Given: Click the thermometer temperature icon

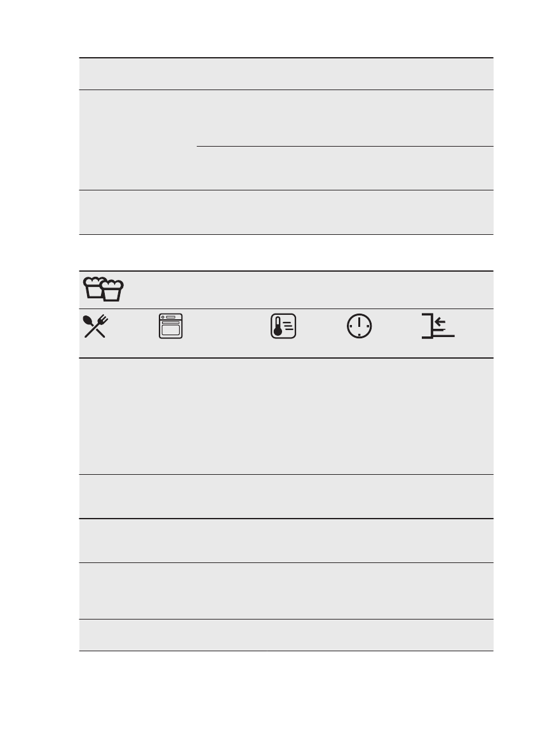Looking at the screenshot, I should [283, 326].
